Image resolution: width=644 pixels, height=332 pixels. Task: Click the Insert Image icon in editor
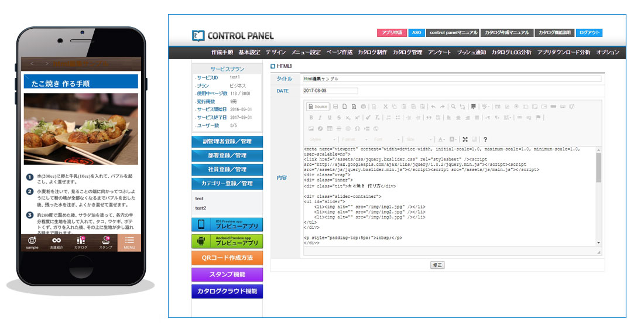[311, 129]
